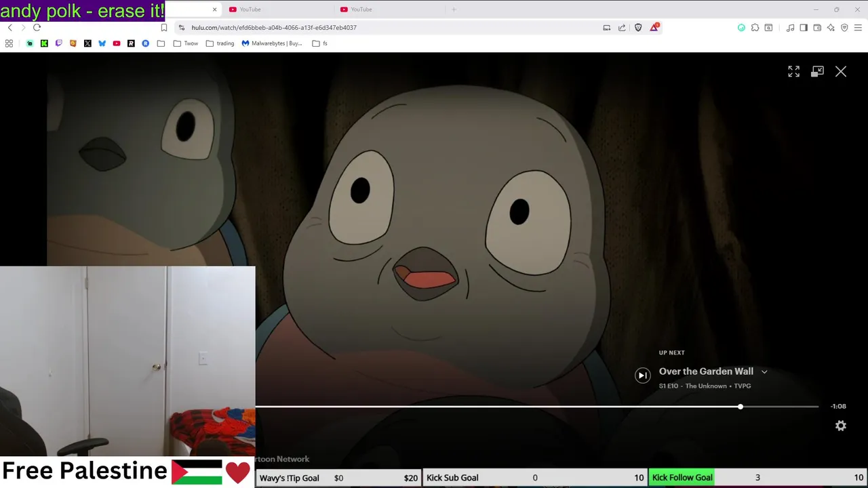Open the Brave Wallet icon
The width and height of the screenshot is (868, 488).
817,28
